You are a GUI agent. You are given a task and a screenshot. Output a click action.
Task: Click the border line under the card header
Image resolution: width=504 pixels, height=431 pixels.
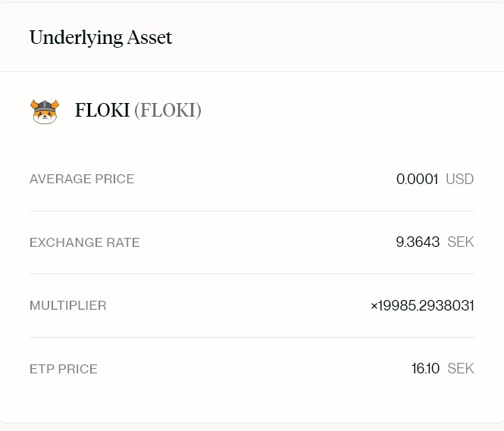[252, 72]
